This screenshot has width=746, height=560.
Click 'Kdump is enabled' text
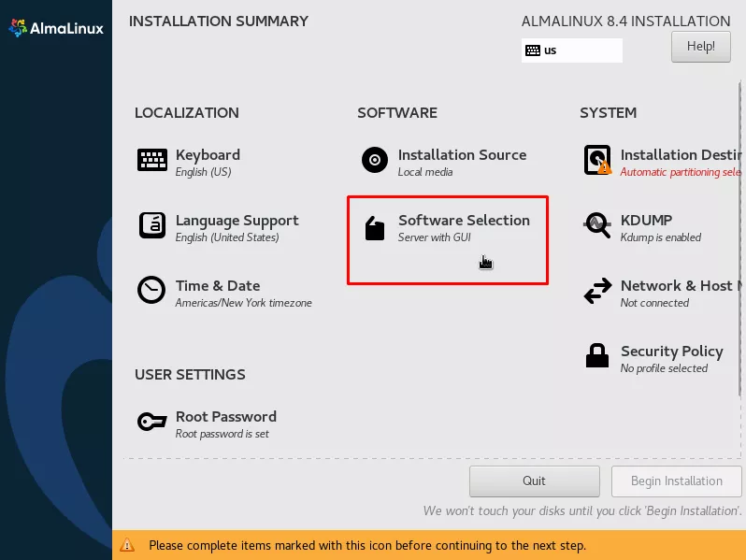click(x=661, y=237)
